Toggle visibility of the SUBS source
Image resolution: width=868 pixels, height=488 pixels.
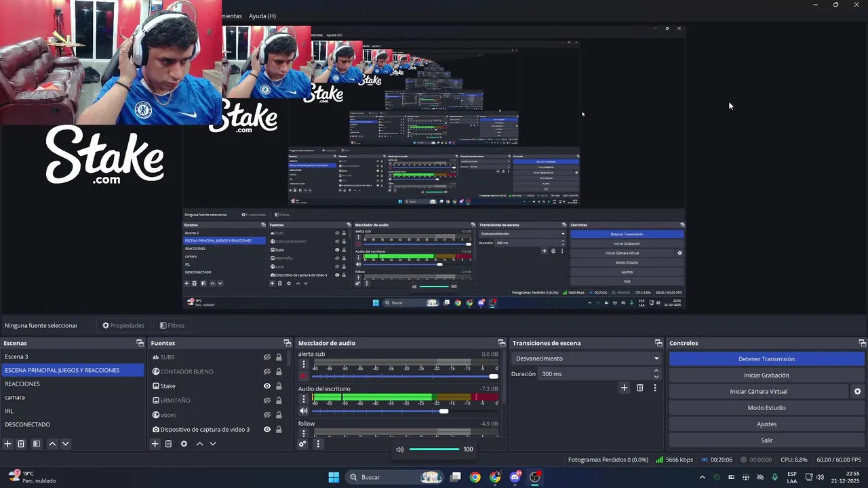[x=267, y=357]
